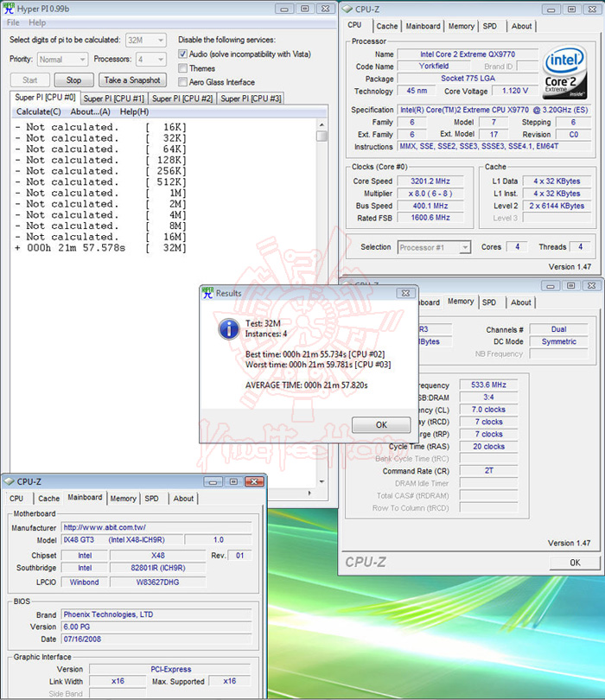Open CPU tab in CPU-Z Mainboard window
Image resolution: width=605 pixels, height=700 pixels.
click(x=16, y=499)
